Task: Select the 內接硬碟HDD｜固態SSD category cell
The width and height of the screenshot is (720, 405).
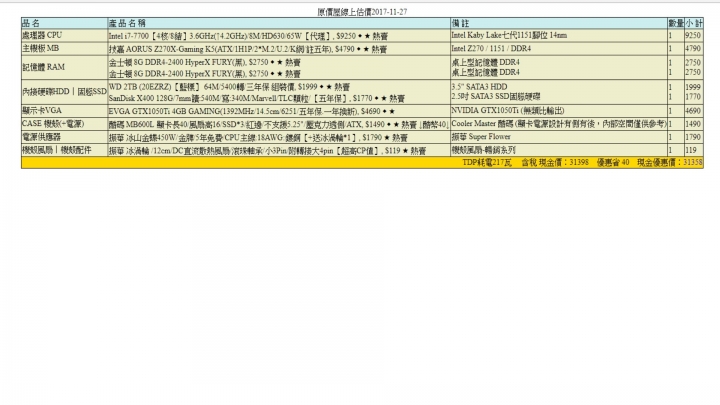Action: 64,92
